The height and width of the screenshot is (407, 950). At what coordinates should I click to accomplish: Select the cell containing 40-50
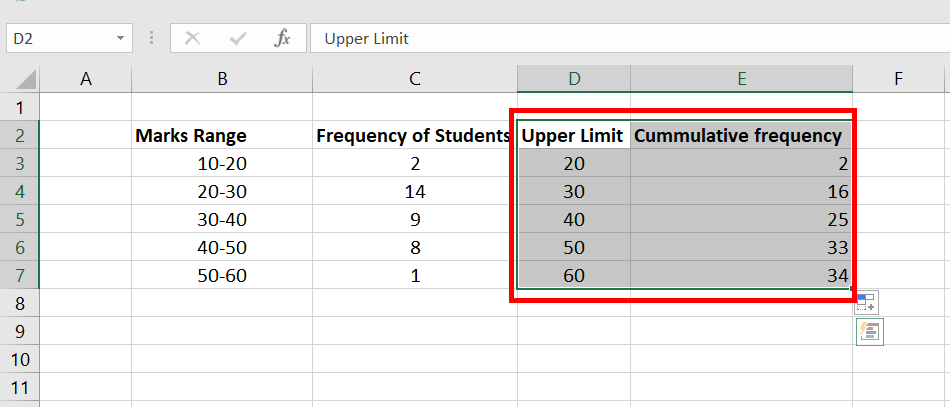(x=222, y=247)
